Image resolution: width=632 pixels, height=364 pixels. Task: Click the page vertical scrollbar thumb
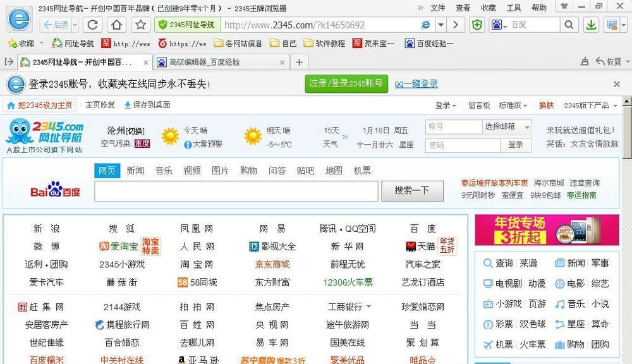point(627,132)
